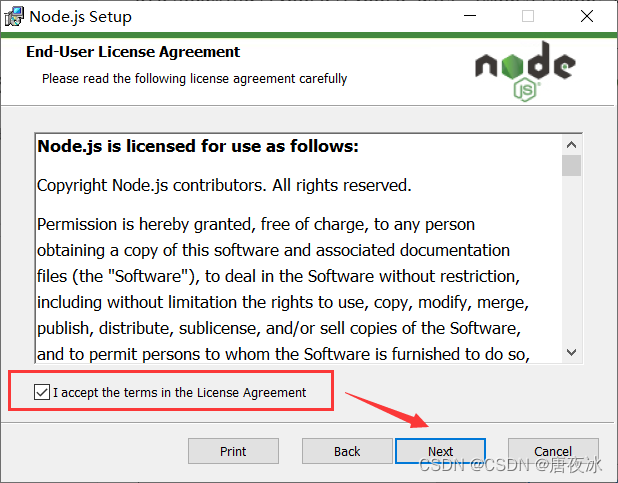Screen dimensions: 618x483
Task: Minimize the Node.js Setup window
Action: click(470, 16)
